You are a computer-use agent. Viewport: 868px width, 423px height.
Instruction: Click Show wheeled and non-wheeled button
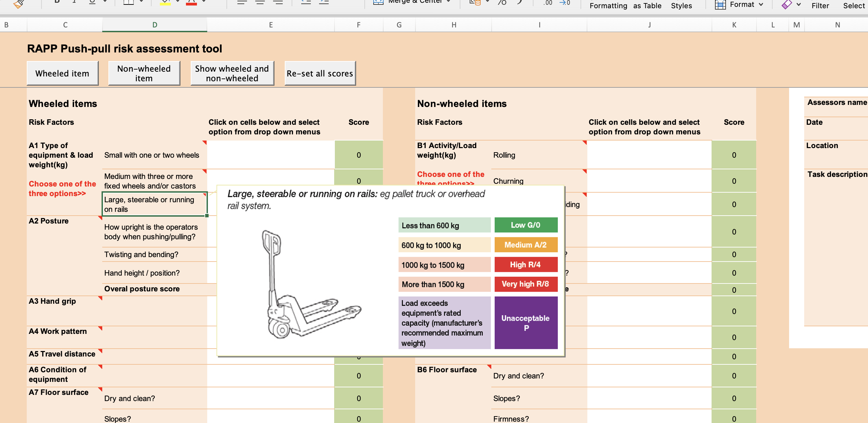coord(232,73)
